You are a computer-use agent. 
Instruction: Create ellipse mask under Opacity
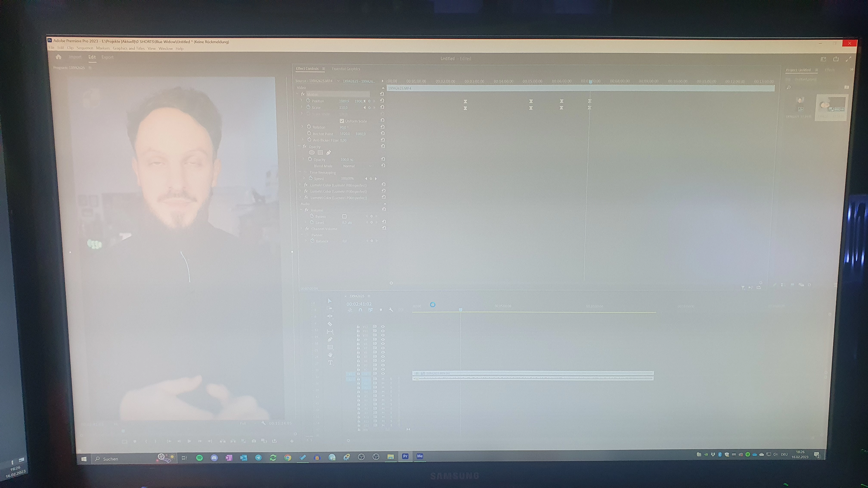312,153
